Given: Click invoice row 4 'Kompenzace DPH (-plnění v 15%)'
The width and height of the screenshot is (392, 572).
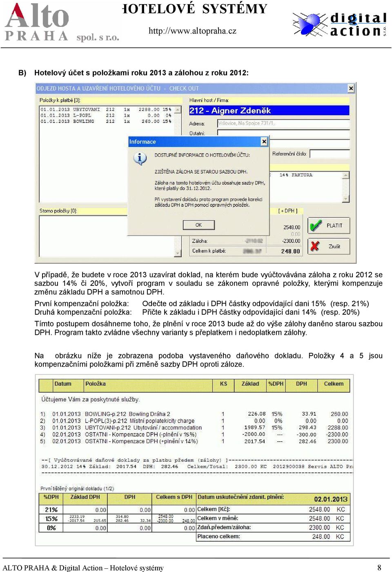Looking at the screenshot, I should pyautogui.click(x=194, y=434).
